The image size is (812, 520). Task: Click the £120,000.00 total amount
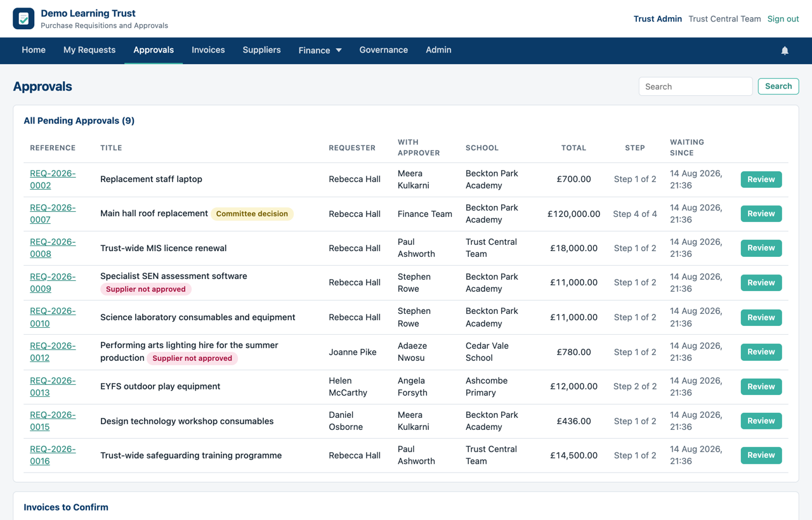coord(573,214)
